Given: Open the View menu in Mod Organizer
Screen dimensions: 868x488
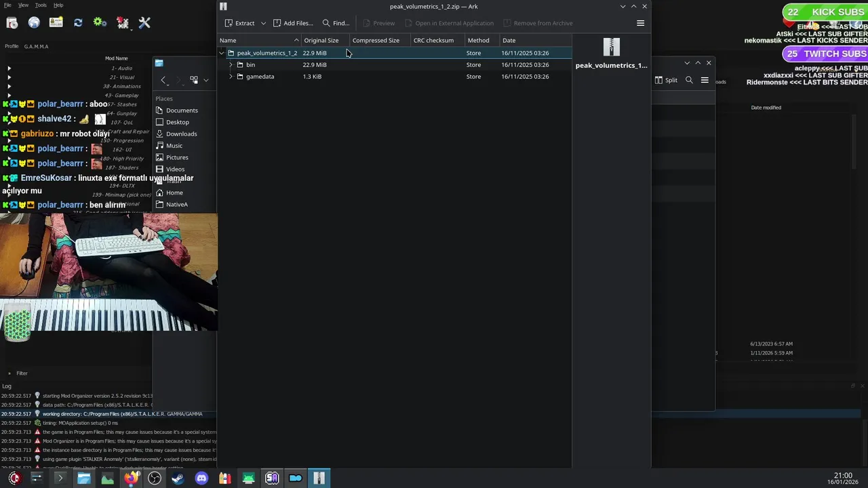Looking at the screenshot, I should click(x=23, y=5).
